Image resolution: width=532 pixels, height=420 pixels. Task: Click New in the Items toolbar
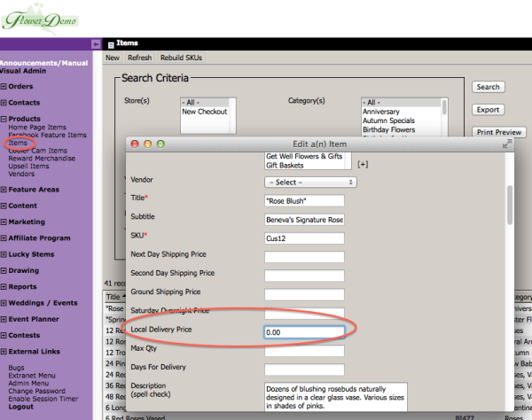tap(113, 58)
